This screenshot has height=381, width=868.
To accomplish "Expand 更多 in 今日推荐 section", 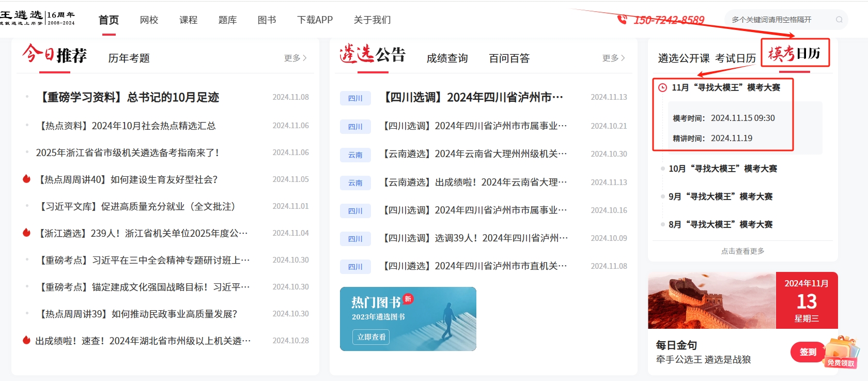I will tap(295, 58).
